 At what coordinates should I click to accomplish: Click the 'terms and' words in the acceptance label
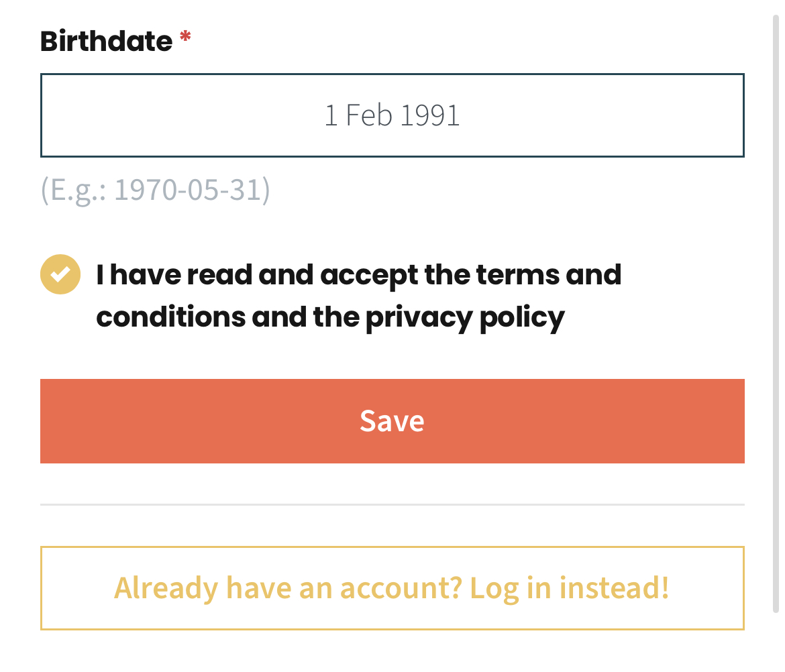coord(549,275)
